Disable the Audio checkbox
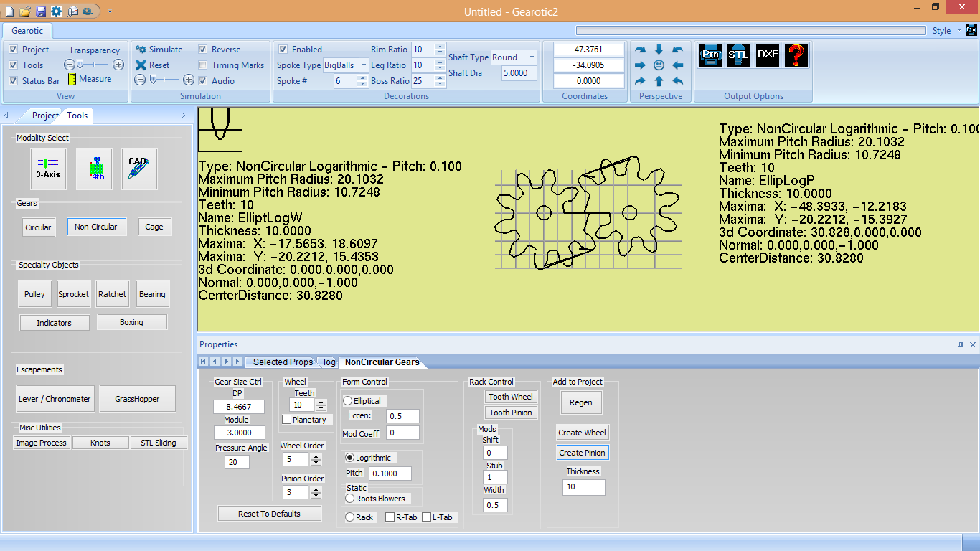Viewport: 980px width, 551px height. [x=203, y=81]
